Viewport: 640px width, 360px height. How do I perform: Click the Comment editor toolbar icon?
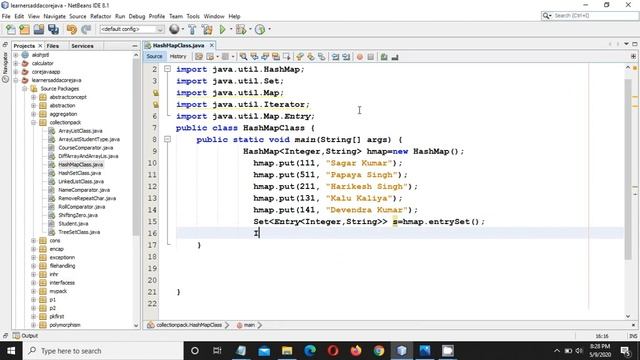coord(384,57)
